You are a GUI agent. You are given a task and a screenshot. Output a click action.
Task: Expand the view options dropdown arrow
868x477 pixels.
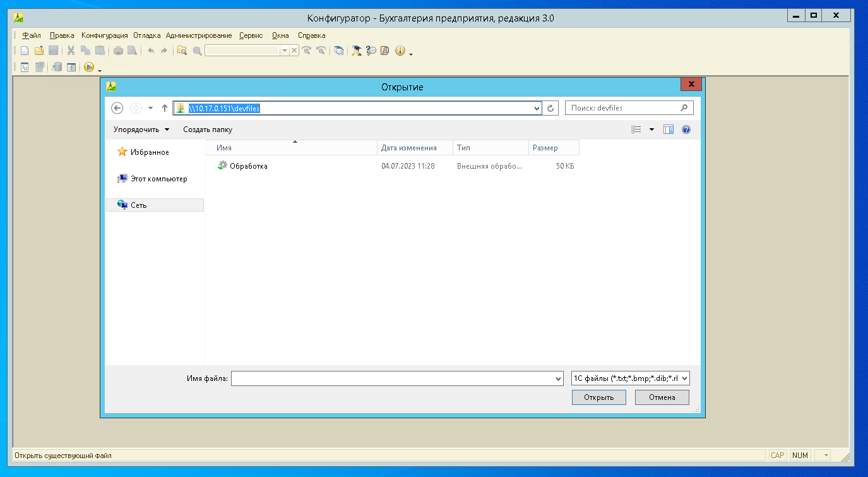(x=651, y=130)
